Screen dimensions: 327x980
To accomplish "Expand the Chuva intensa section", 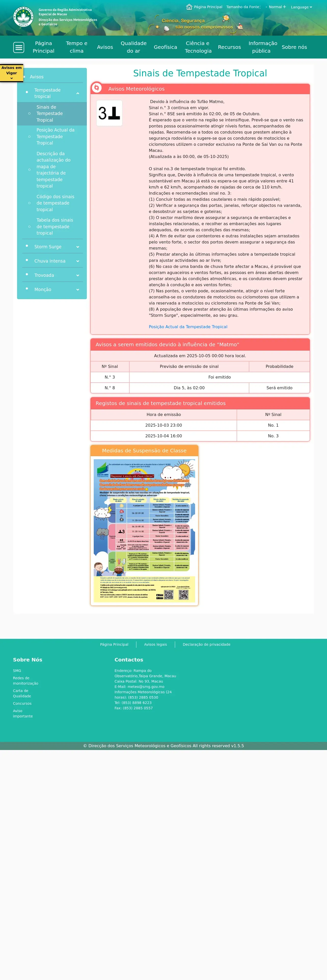I will click(78, 261).
